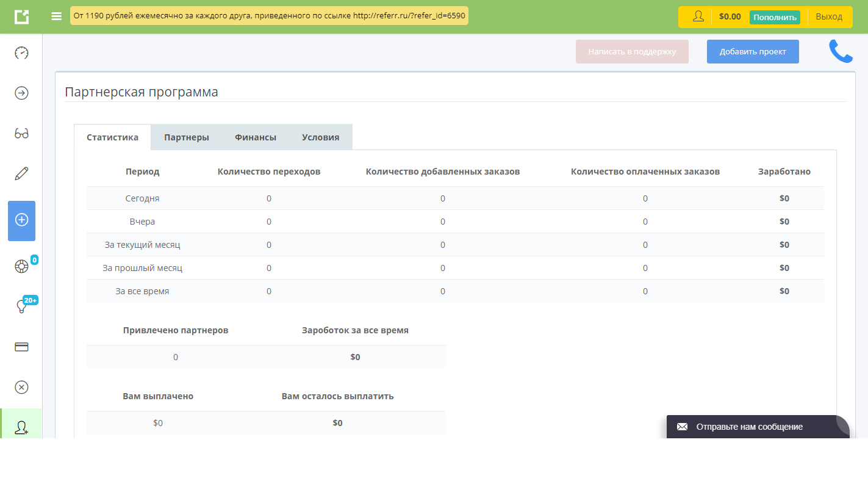The width and height of the screenshot is (868, 492).
Task: Click the Пополнить button
Action: pyautogui.click(x=775, y=16)
